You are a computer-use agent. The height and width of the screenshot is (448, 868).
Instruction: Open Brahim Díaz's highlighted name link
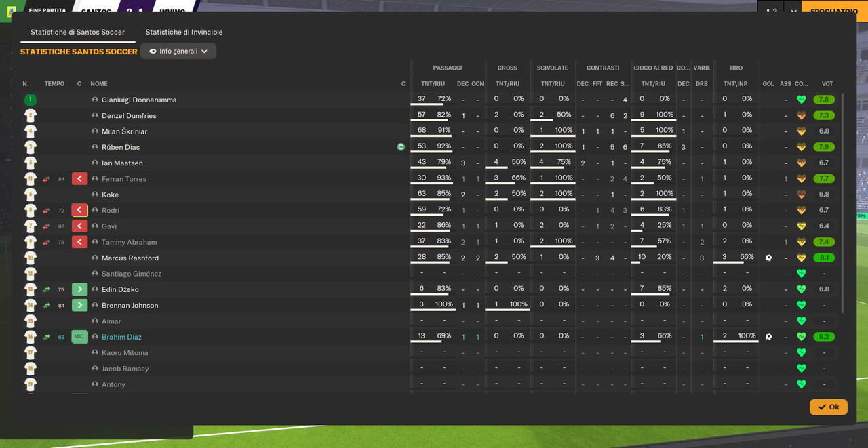[x=121, y=337]
